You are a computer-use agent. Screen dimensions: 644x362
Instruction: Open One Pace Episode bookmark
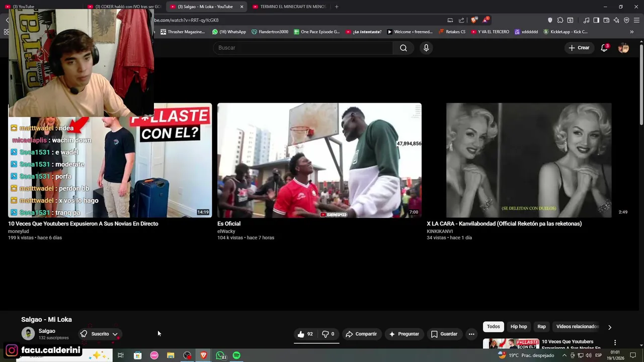pos(316,32)
